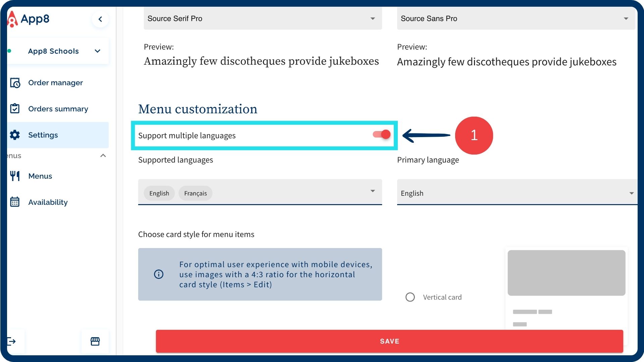Click the Orders summary clipboard icon
The width and height of the screenshot is (644, 362).
click(15, 109)
